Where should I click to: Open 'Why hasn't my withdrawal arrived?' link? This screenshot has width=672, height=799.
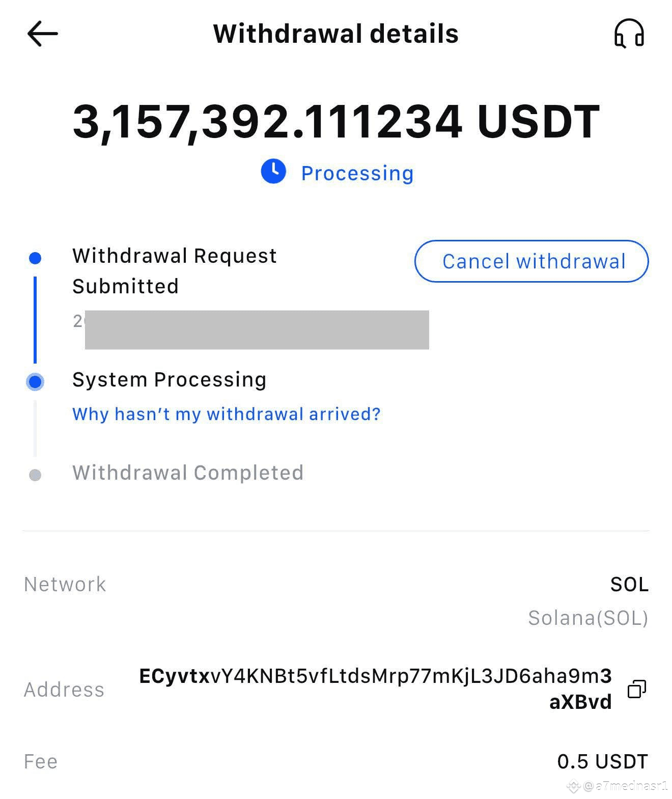(x=227, y=414)
